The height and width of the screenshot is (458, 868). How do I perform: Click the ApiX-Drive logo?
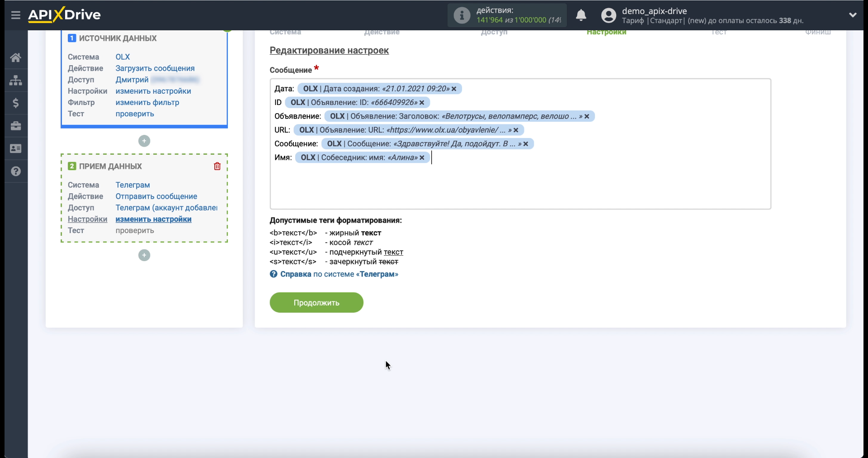tap(64, 15)
